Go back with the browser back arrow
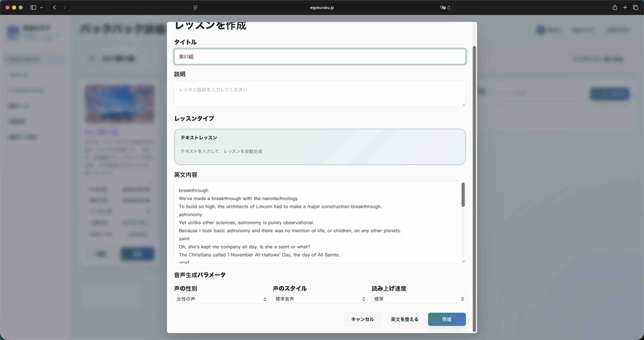Image resolution: width=644 pixels, height=340 pixels. 54,7
